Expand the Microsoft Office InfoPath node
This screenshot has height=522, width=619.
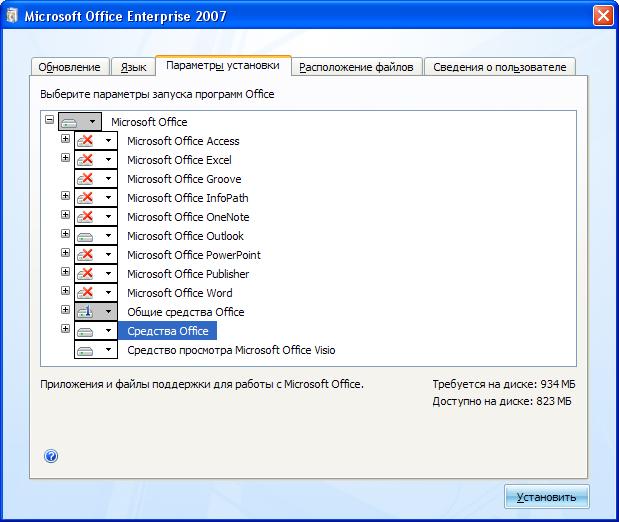pos(66,196)
